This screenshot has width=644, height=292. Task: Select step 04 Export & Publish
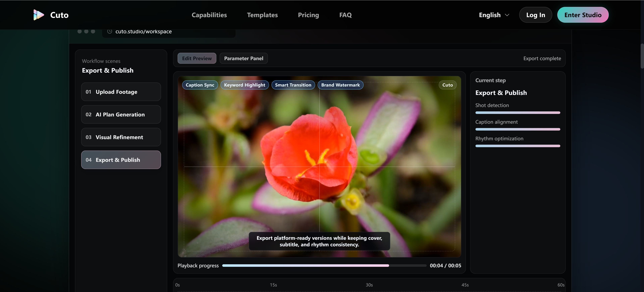121,160
